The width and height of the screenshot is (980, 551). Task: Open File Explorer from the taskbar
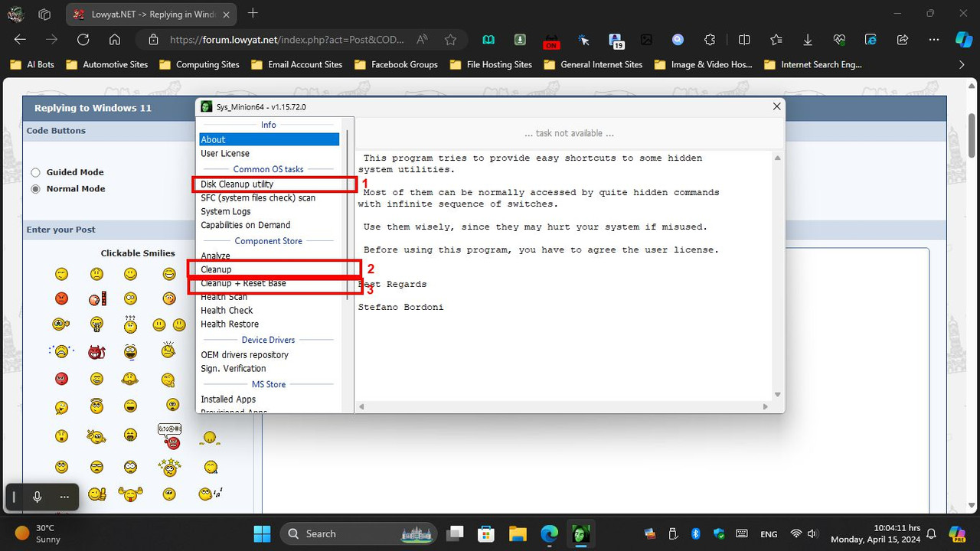point(518,533)
